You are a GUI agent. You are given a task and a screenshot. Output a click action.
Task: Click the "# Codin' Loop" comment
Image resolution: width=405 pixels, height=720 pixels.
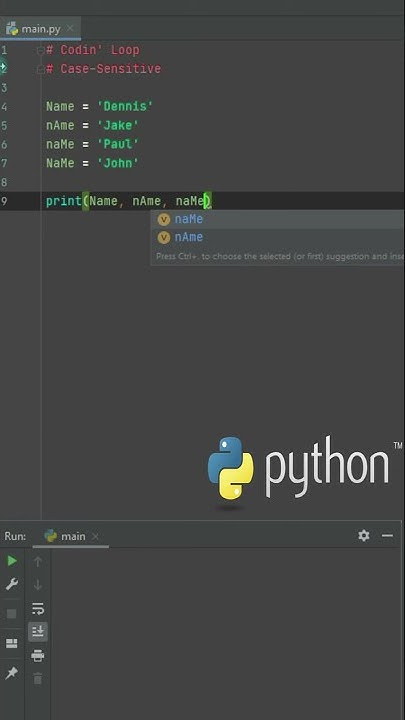93,50
